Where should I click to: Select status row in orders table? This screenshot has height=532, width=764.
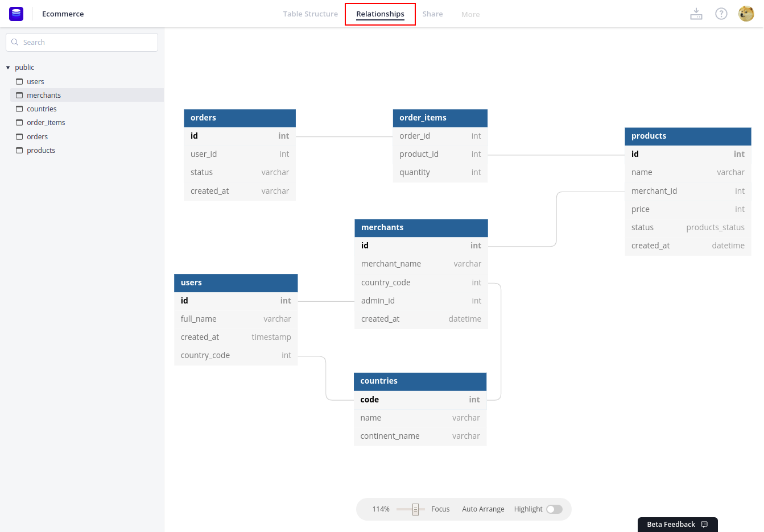tap(239, 172)
